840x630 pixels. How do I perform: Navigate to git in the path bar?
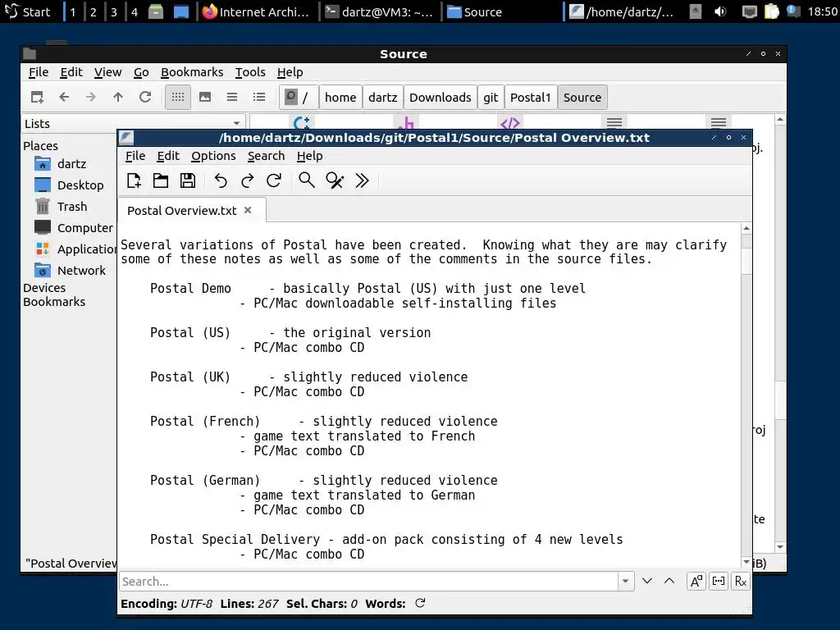tap(491, 97)
